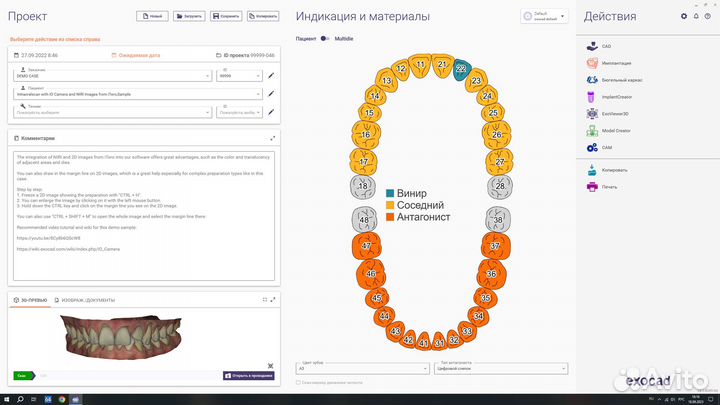Maximize the 3D preview panel
Viewport: 720px width, 405px height.
pyautogui.click(x=273, y=300)
